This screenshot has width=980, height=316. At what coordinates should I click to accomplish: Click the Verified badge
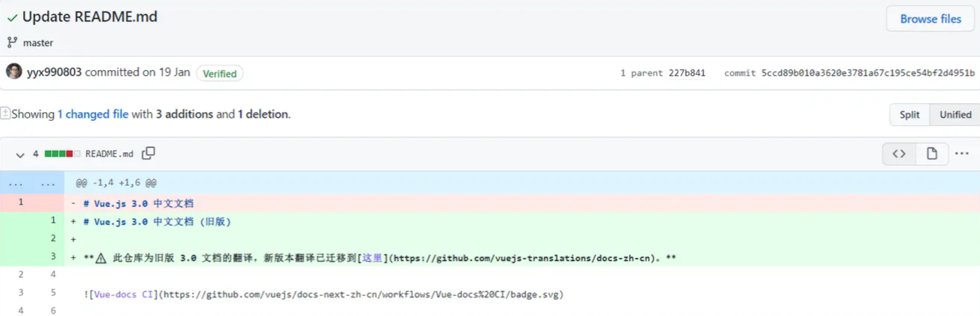coord(220,73)
